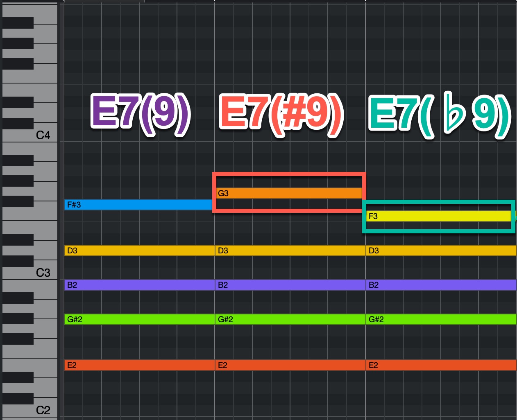Play the F#3 black key on the keyboard
Viewport: 517px width, 420px height.
(x=18, y=201)
